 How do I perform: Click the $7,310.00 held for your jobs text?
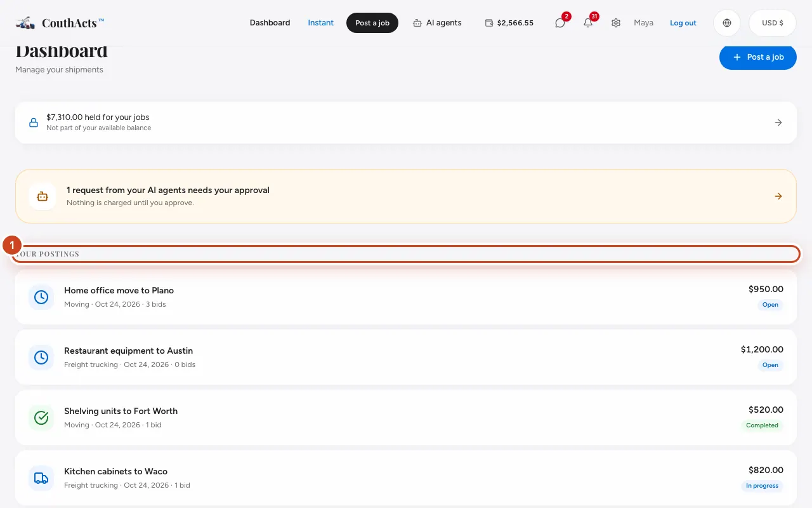click(x=98, y=117)
